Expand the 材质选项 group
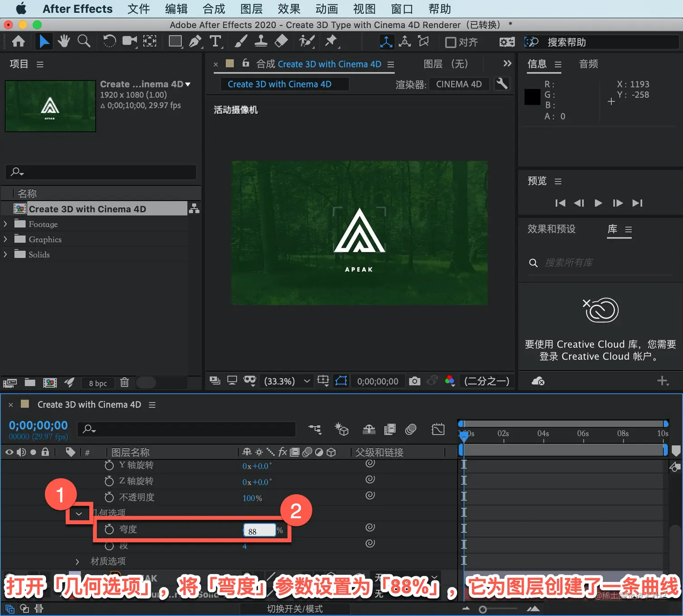 [x=77, y=561]
